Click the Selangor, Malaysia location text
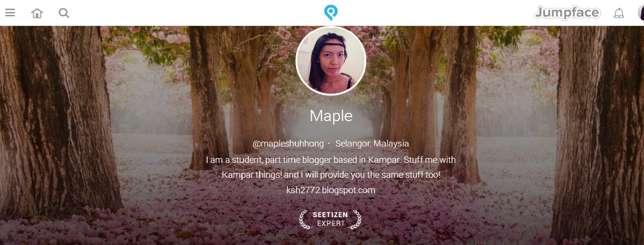The height and width of the screenshot is (245, 644). [x=372, y=144]
